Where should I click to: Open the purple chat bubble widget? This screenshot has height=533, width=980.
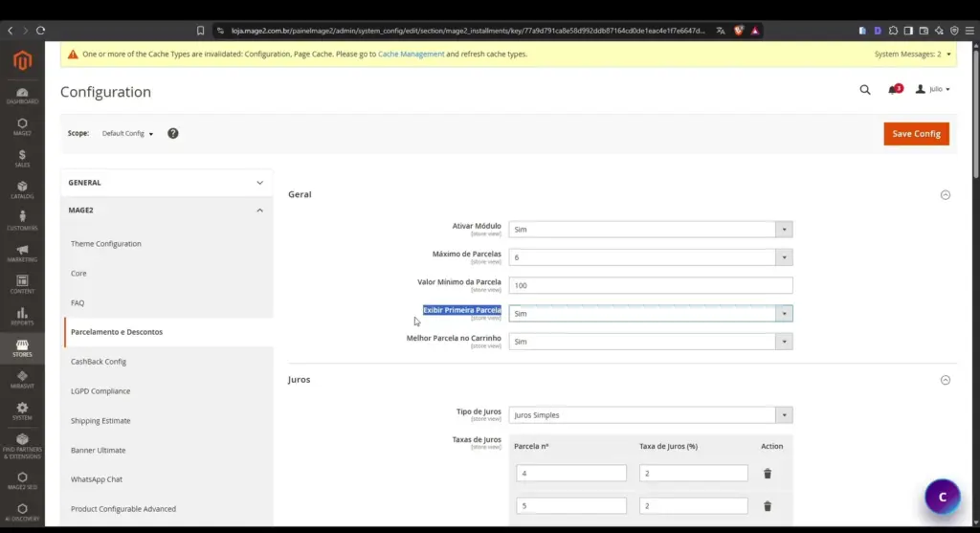[x=943, y=497]
